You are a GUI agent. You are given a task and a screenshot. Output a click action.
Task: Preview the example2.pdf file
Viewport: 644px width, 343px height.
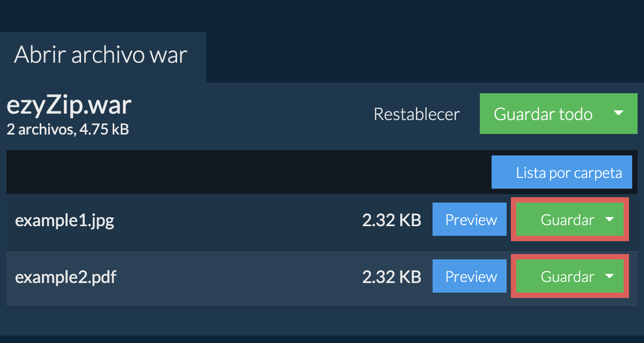coord(470,277)
